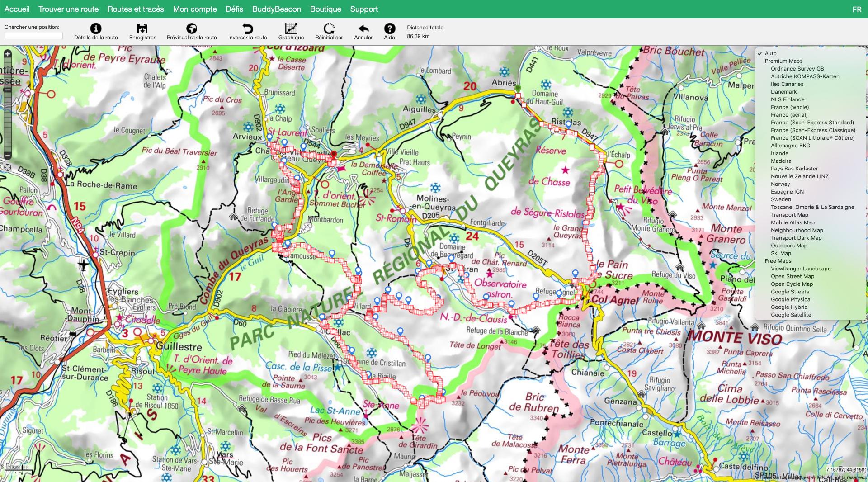This screenshot has height=482, width=868.
Task: Pick Transport Dark Map layer
Action: (x=796, y=238)
